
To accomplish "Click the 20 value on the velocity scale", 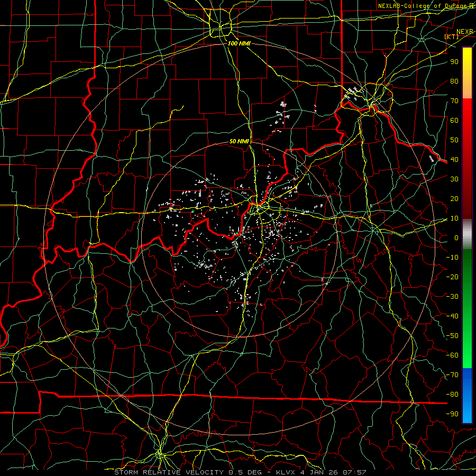I will (454, 198).
